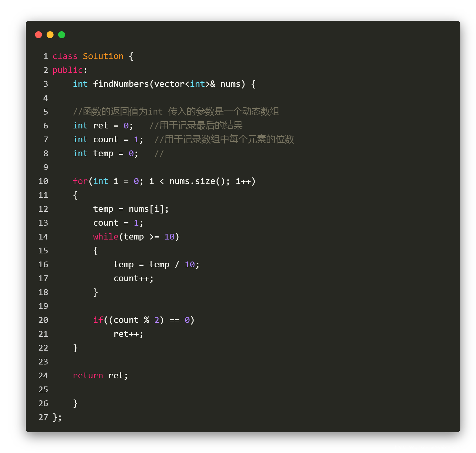
Task: Click the closing brace on line 26
Action: (x=75, y=403)
